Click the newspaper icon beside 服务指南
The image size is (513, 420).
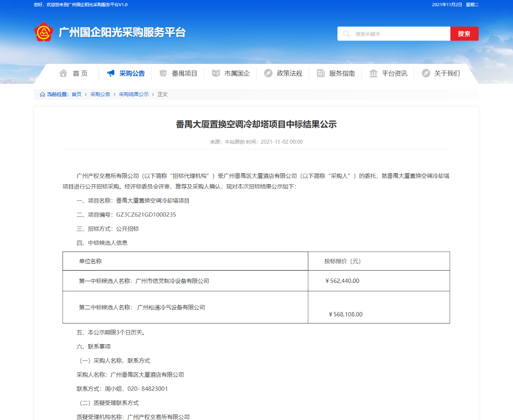[x=321, y=73]
